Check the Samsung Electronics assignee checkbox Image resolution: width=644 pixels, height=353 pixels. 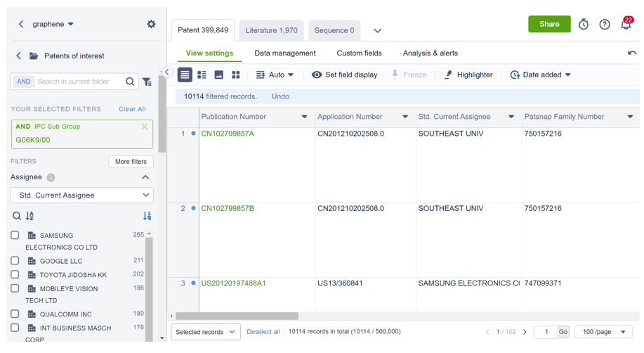click(15, 236)
